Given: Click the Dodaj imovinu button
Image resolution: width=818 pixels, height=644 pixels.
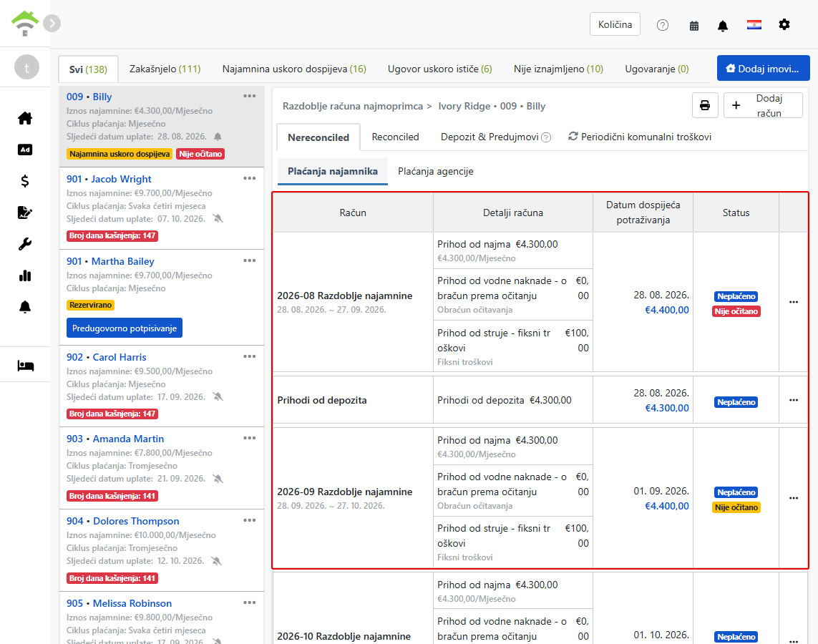Looking at the screenshot, I should click(x=763, y=68).
